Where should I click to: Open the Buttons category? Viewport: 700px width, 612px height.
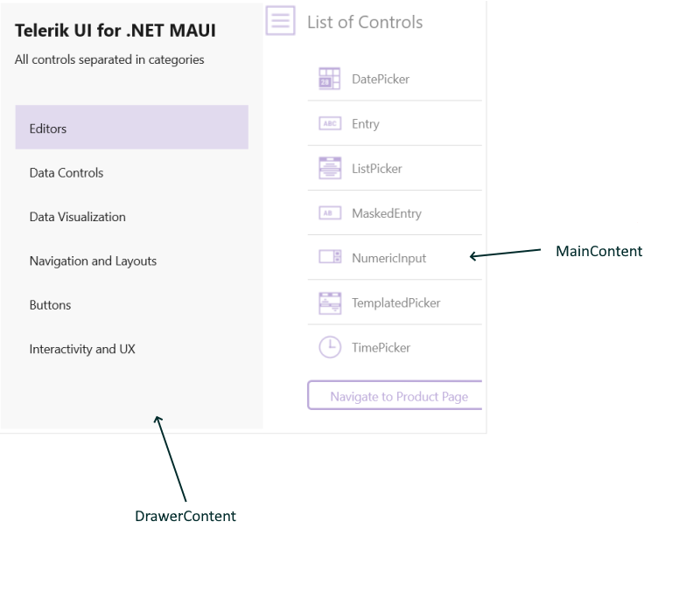tap(50, 304)
